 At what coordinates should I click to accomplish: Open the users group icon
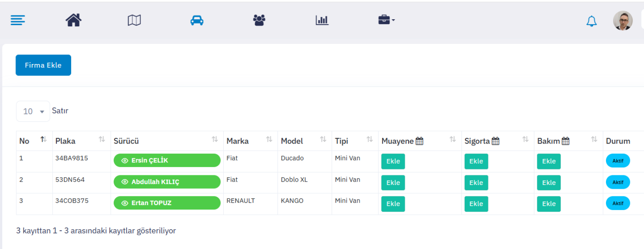[x=259, y=20]
